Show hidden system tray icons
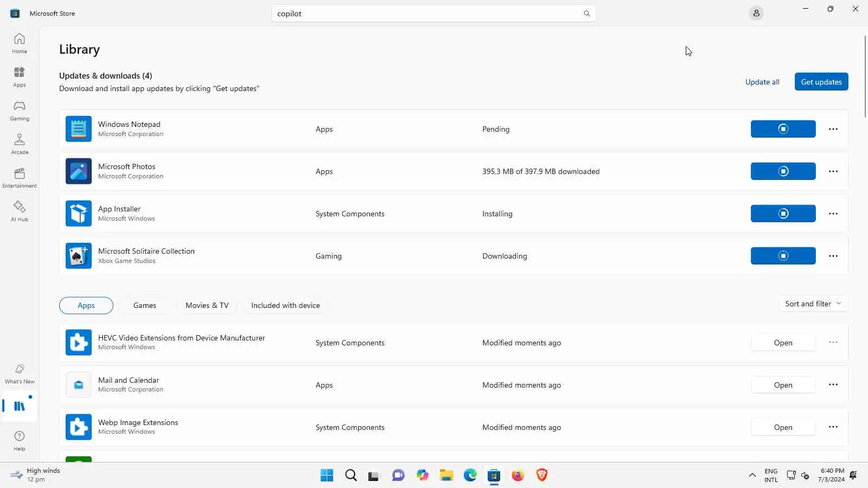The width and height of the screenshot is (868, 488). (752, 476)
